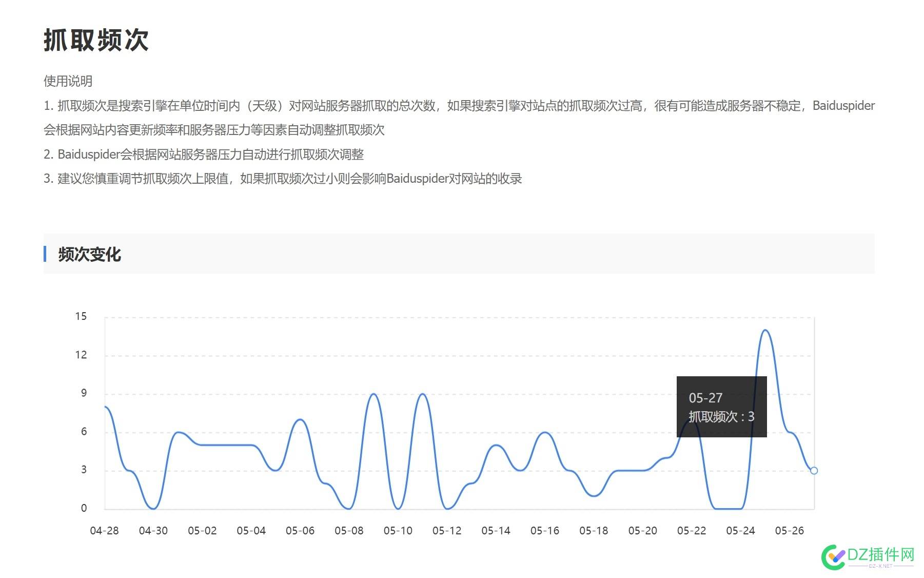Click x-axis label 05-06
The width and height of the screenshot is (924, 578).
[300, 531]
